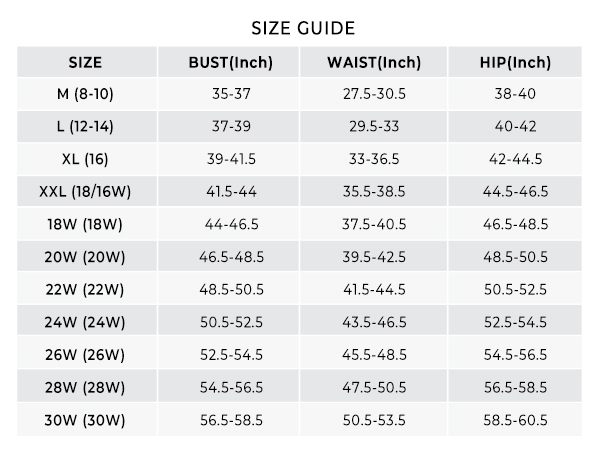The image size is (600, 450).
Task: Select the SIZE column header
Action: point(85,62)
